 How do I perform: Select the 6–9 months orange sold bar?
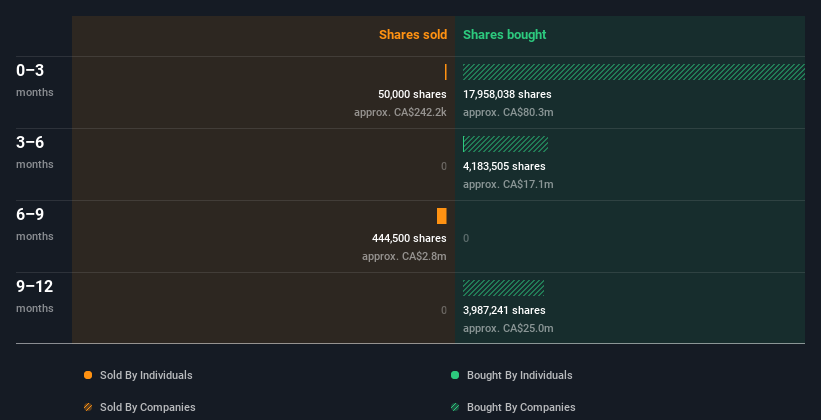point(442,216)
